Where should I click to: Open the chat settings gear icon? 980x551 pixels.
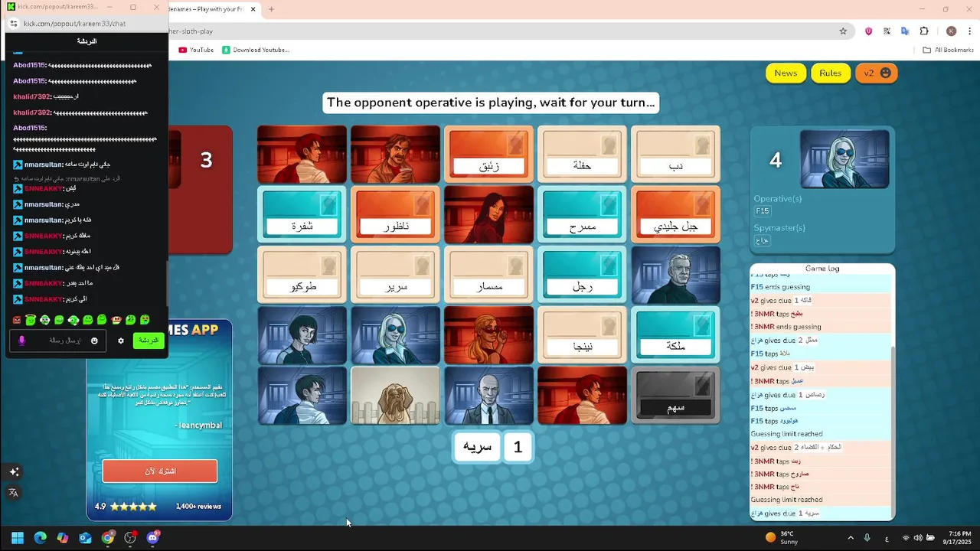(x=120, y=341)
